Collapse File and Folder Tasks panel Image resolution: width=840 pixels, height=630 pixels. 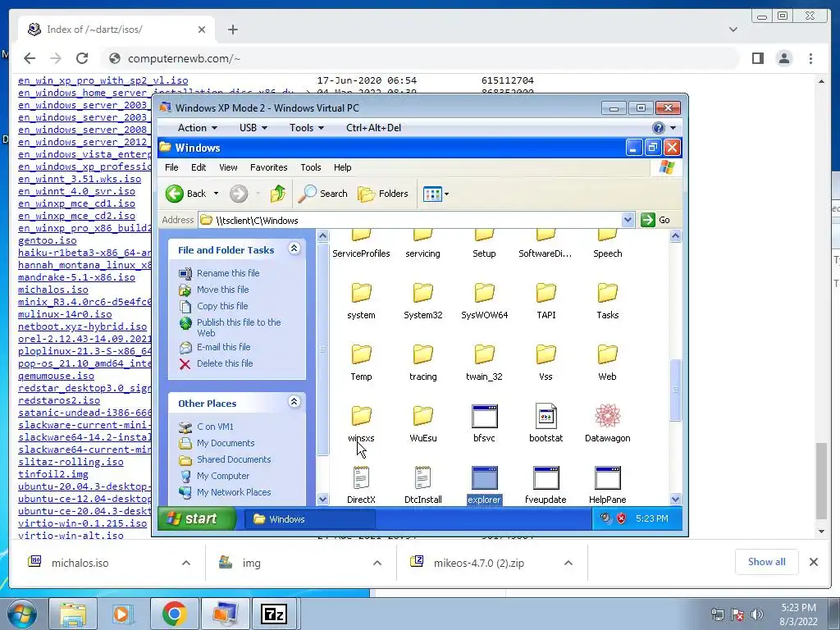click(294, 248)
